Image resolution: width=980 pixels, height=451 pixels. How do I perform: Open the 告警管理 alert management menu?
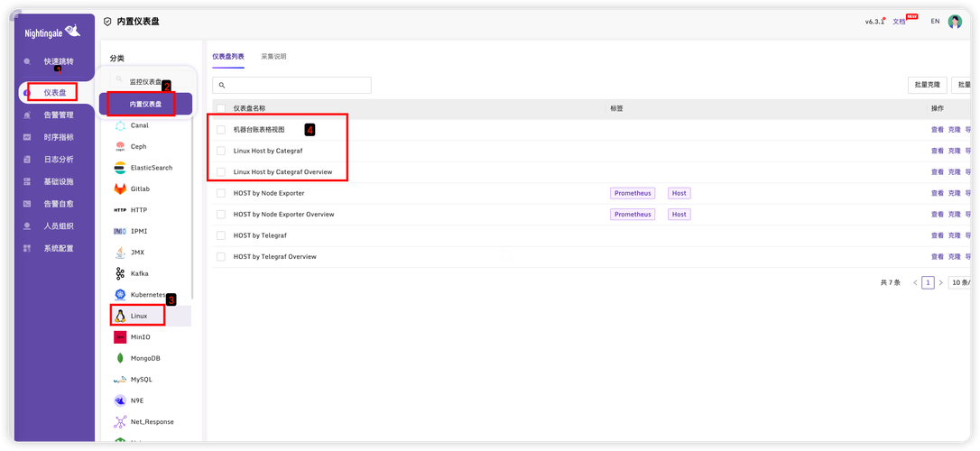pos(58,115)
